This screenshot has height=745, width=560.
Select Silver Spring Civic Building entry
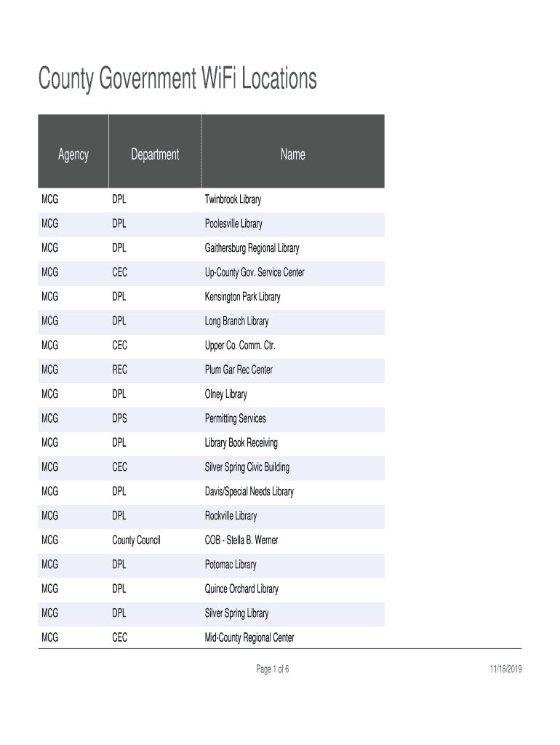pyautogui.click(x=247, y=467)
